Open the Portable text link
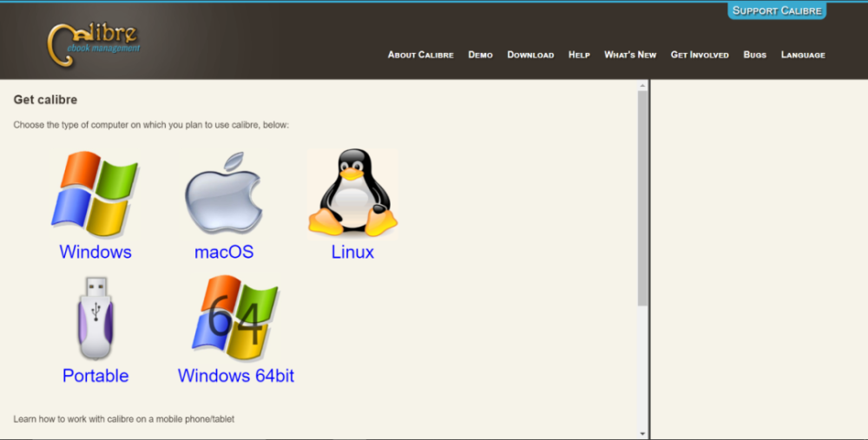This screenshot has height=440, width=868. click(x=95, y=376)
